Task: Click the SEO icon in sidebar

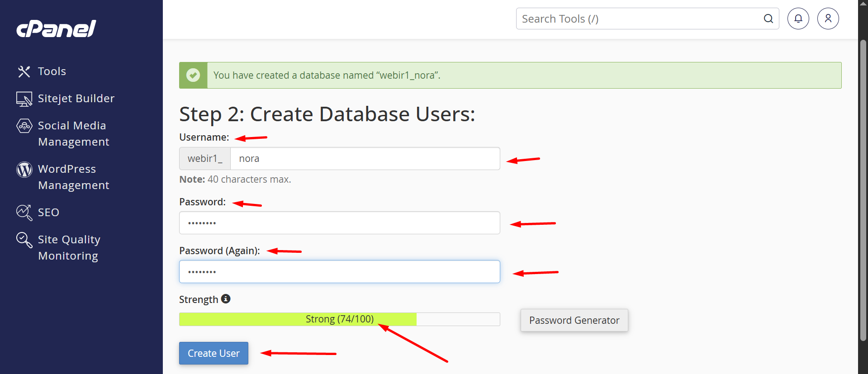Action: click(x=24, y=213)
